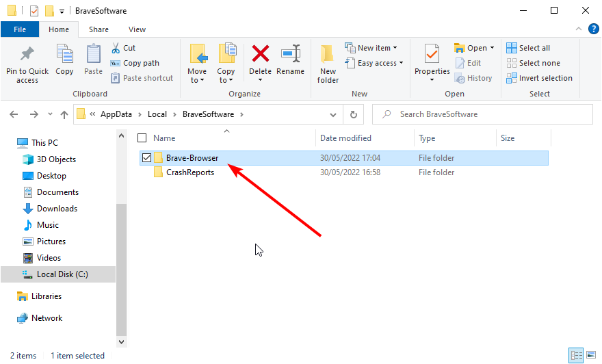Switch to the Share tab
This screenshot has height=364, width=602.
click(99, 29)
